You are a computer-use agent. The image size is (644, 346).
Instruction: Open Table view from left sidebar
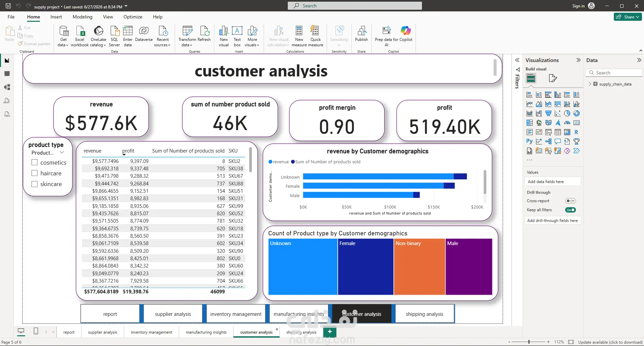coord(7,74)
